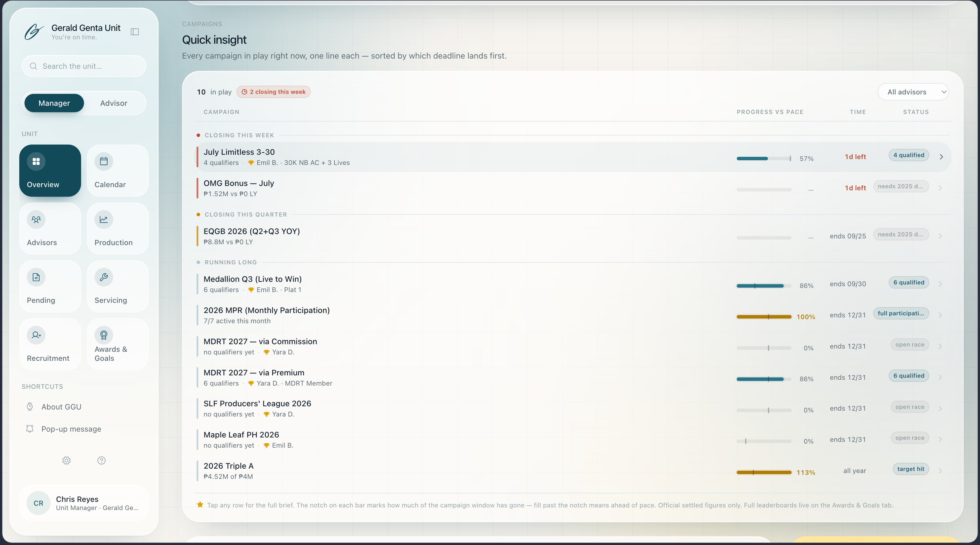Click the 10 in play count
Screen dimensions: 980x545
click(214, 92)
